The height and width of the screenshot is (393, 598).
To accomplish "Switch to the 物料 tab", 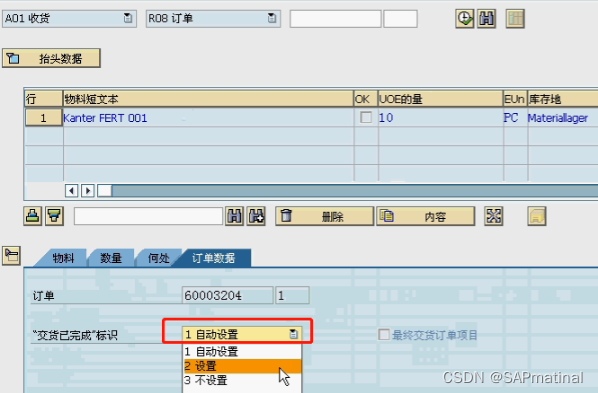I will (x=63, y=258).
